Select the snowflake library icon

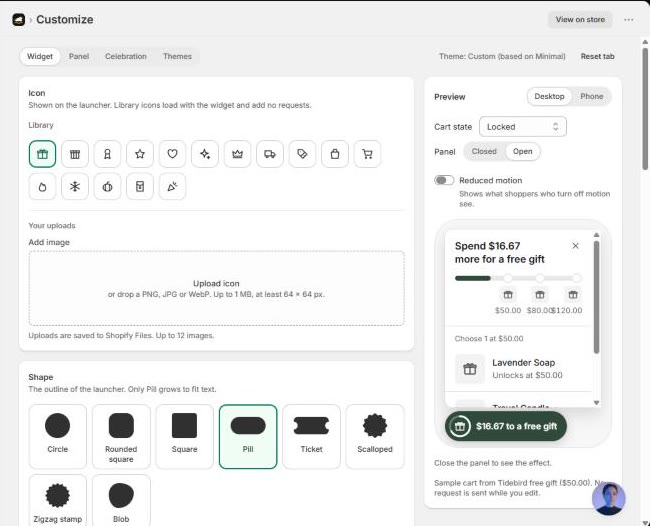click(75, 187)
